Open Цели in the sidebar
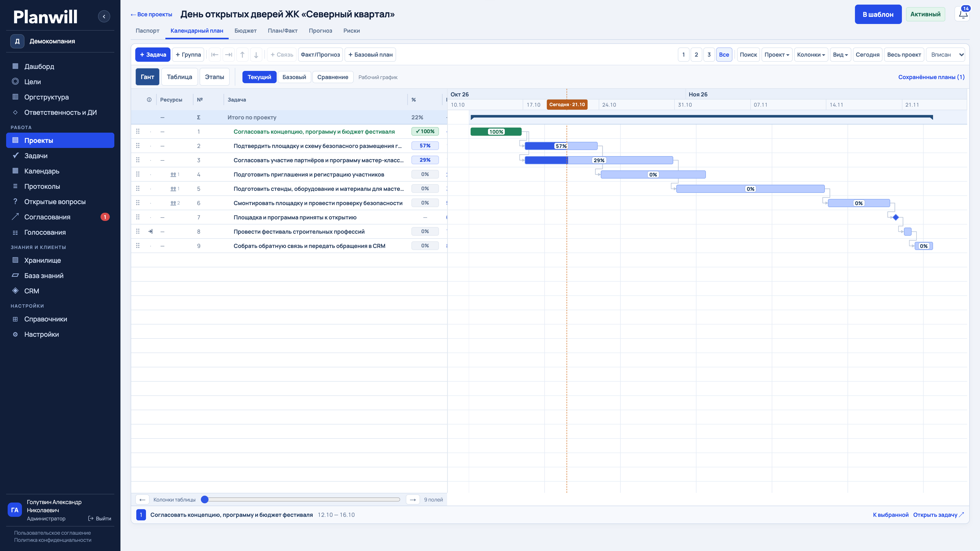Image resolution: width=980 pixels, height=551 pixels. coord(60,82)
